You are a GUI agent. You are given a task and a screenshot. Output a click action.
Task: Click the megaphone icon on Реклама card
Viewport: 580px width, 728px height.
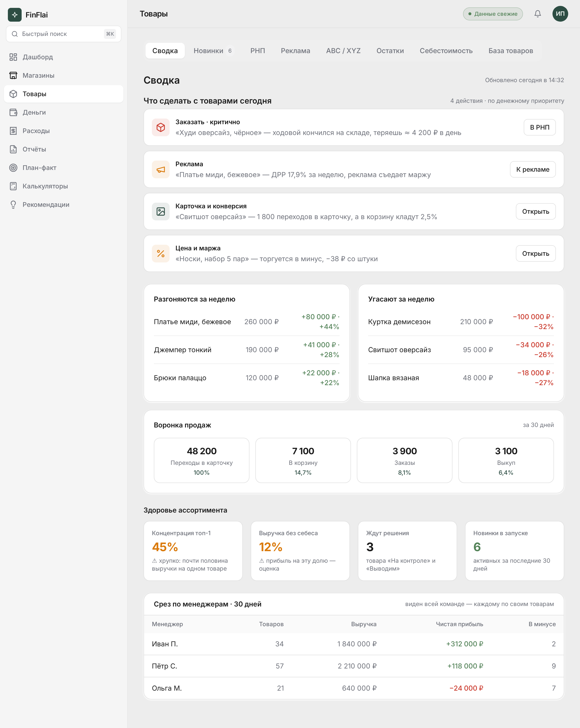click(x=160, y=169)
